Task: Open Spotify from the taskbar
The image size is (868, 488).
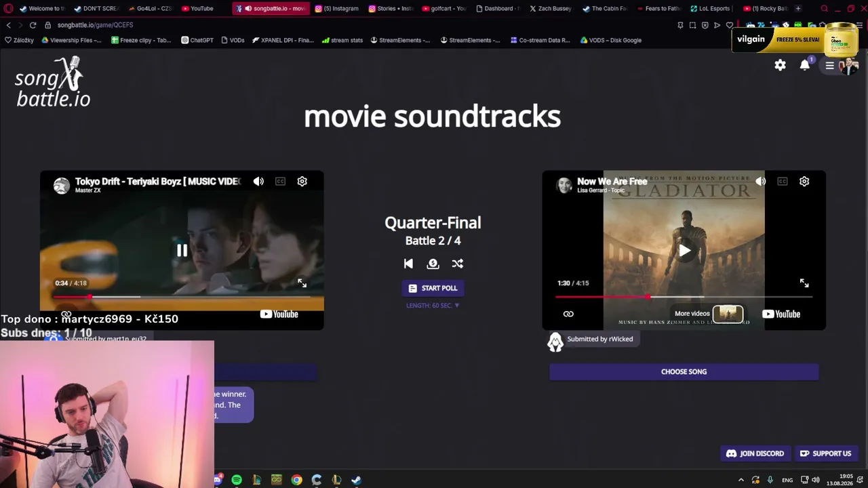Action: [x=237, y=480]
